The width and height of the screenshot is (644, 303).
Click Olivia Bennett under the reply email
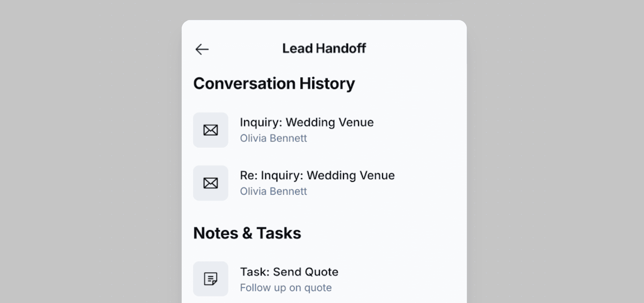(273, 191)
